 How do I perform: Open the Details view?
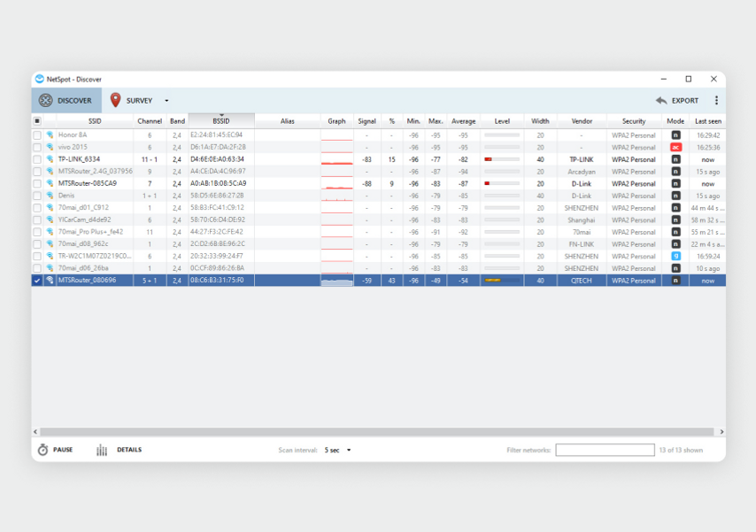click(x=120, y=450)
